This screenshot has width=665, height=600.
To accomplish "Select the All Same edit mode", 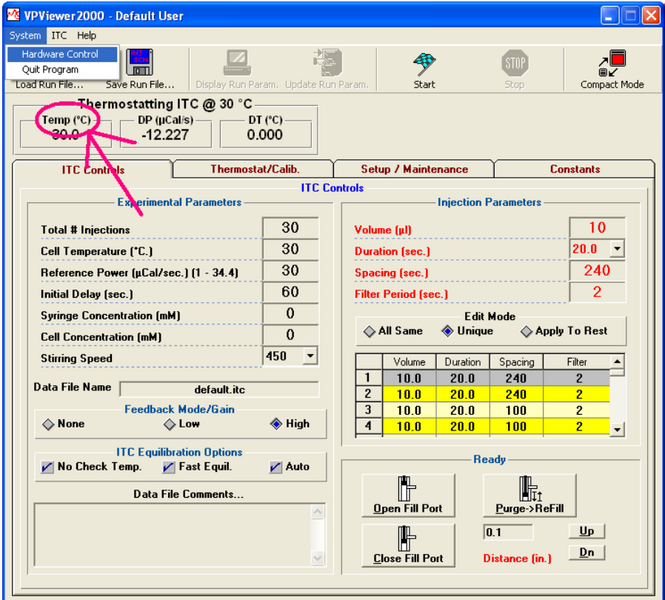I will [369, 331].
